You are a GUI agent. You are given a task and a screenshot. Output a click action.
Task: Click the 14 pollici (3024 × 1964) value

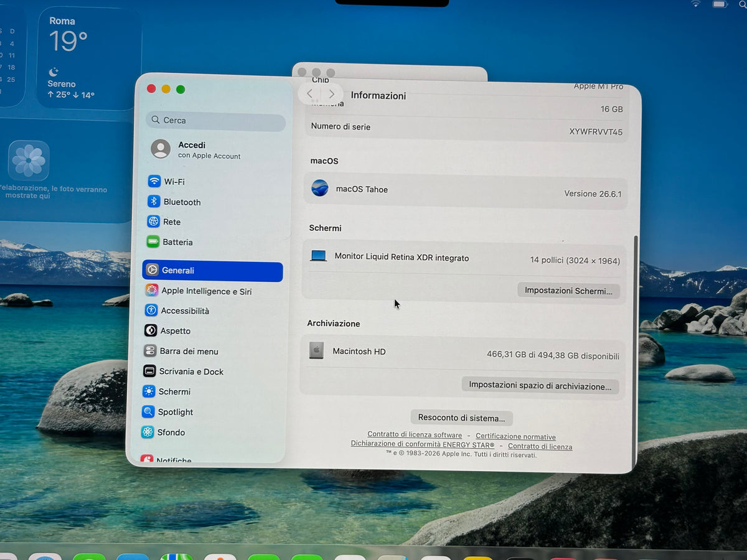tap(575, 261)
